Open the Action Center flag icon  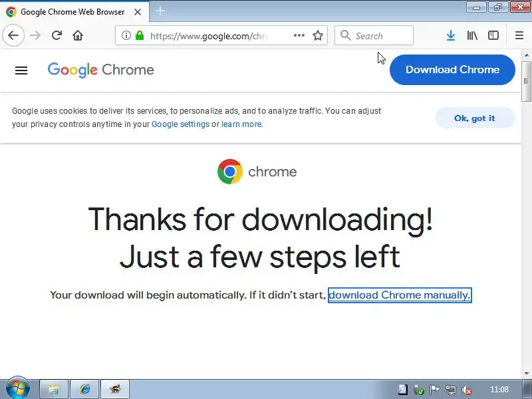click(x=435, y=390)
